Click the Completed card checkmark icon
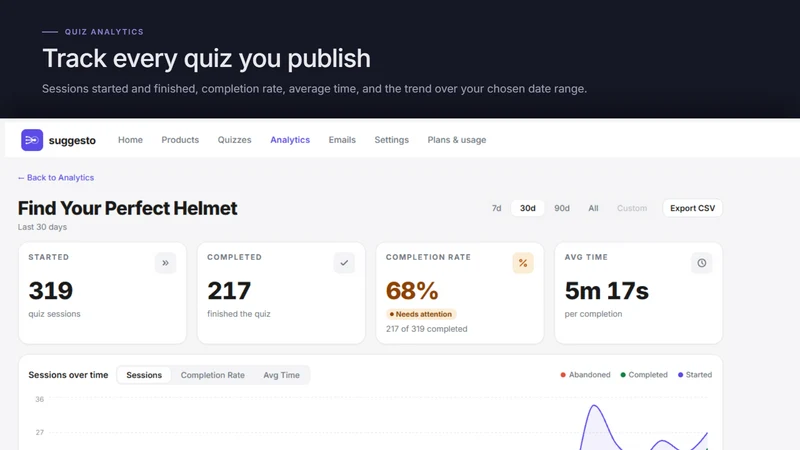Image resolution: width=800 pixels, height=450 pixels. 344,263
